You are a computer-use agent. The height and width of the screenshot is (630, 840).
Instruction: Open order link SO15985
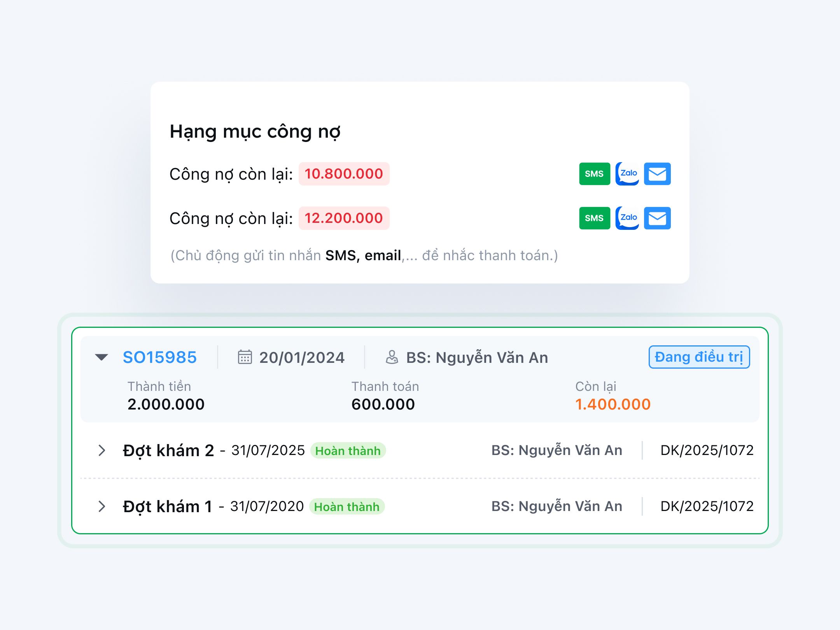(159, 357)
